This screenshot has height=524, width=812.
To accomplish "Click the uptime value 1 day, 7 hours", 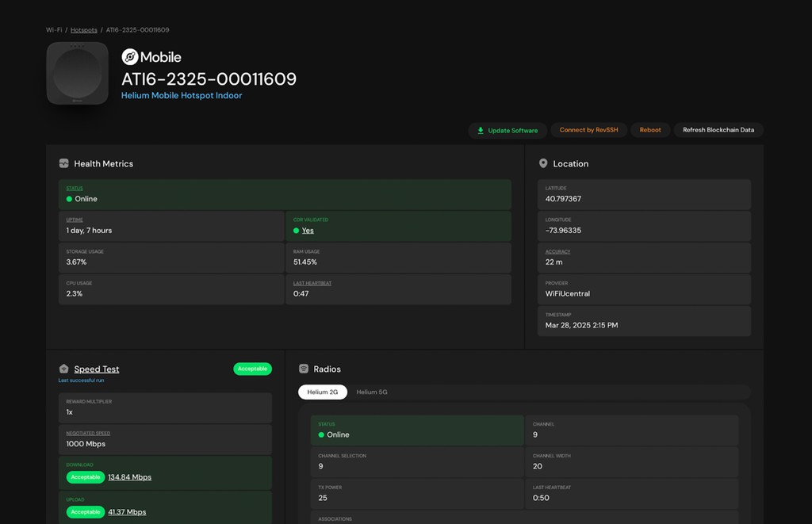I will (89, 231).
